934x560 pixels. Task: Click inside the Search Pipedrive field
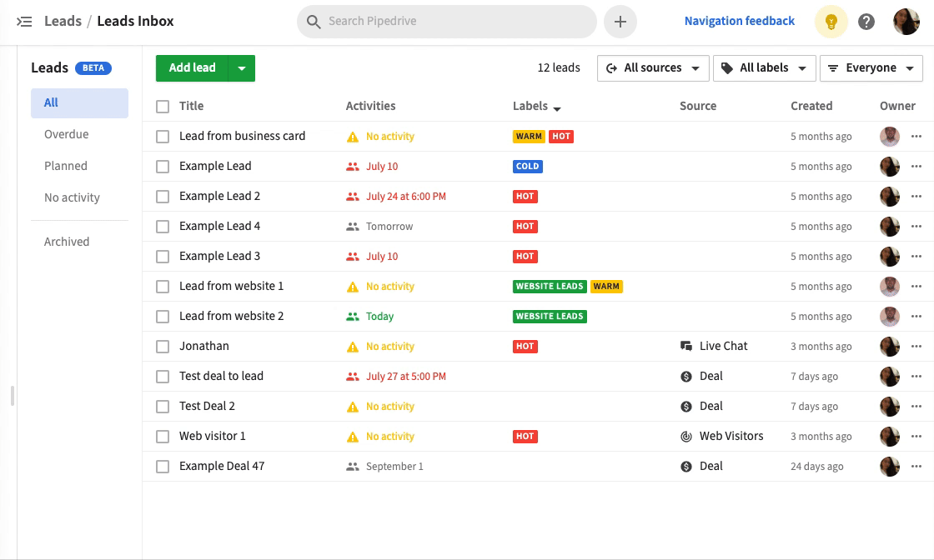(446, 21)
